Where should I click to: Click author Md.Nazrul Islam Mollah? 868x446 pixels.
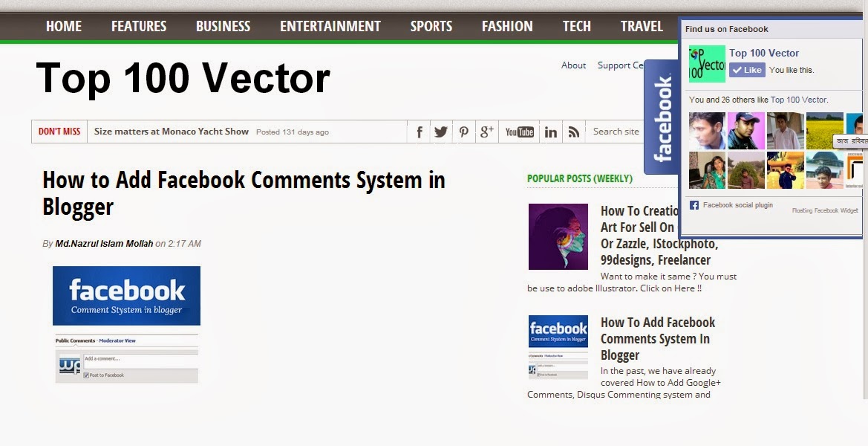click(x=104, y=243)
